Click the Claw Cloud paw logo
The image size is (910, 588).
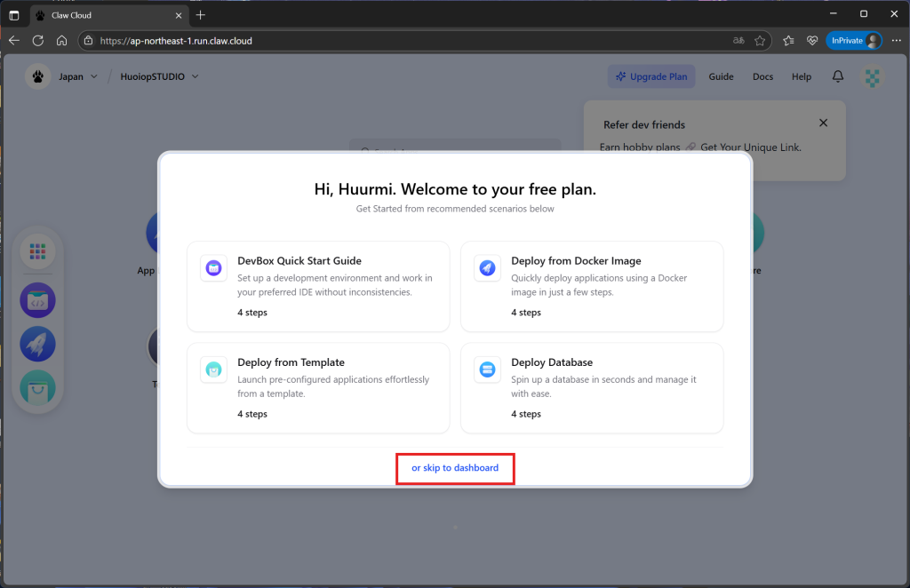pos(37,76)
